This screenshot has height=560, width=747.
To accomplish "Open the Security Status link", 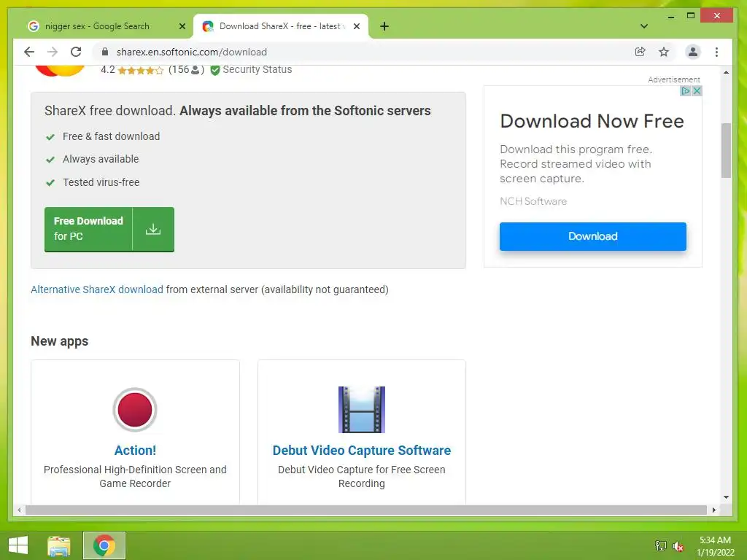I will coord(258,69).
